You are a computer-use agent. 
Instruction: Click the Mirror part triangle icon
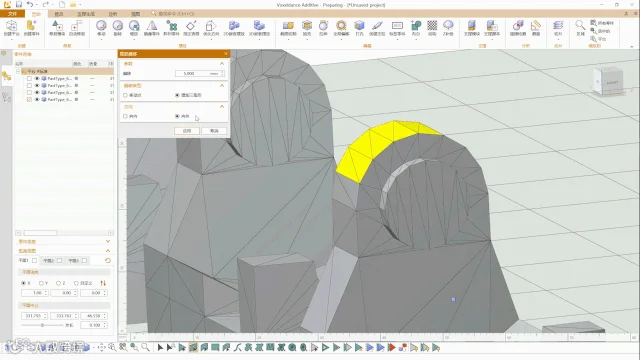tap(151, 28)
